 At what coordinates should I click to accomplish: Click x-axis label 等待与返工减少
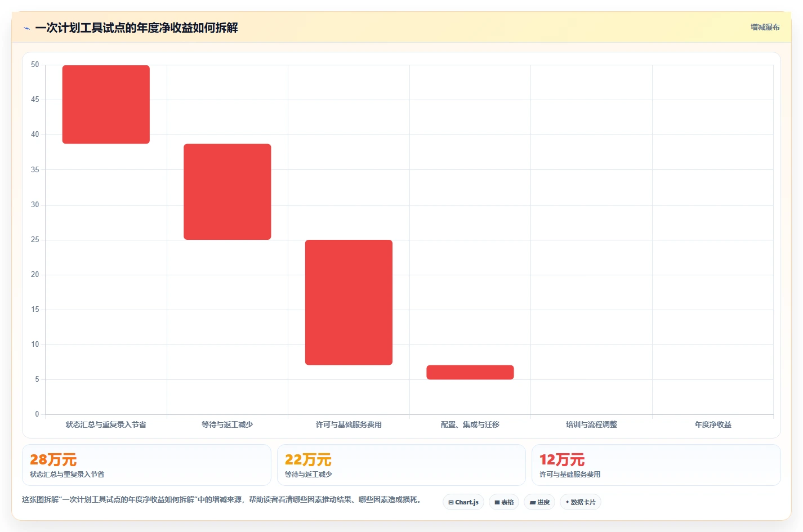point(227,424)
